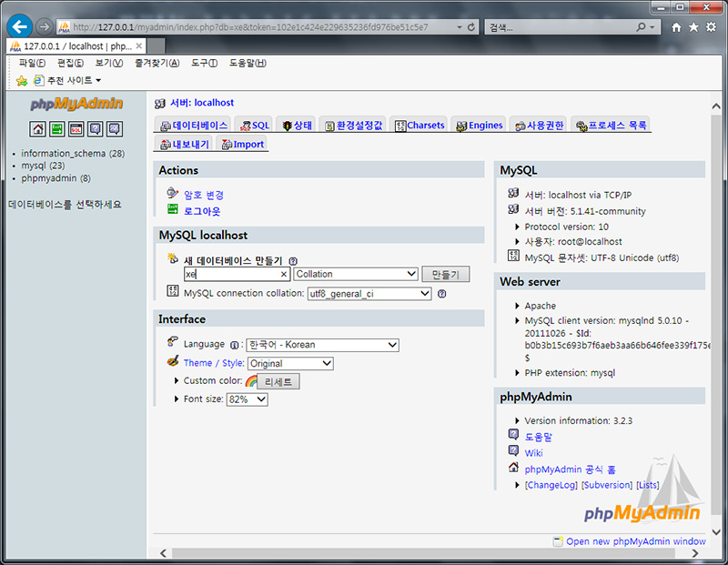Click the key icon beside 암호 변경

(x=173, y=193)
